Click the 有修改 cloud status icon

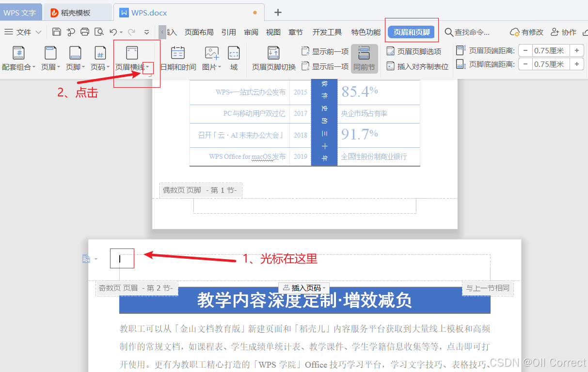click(515, 32)
